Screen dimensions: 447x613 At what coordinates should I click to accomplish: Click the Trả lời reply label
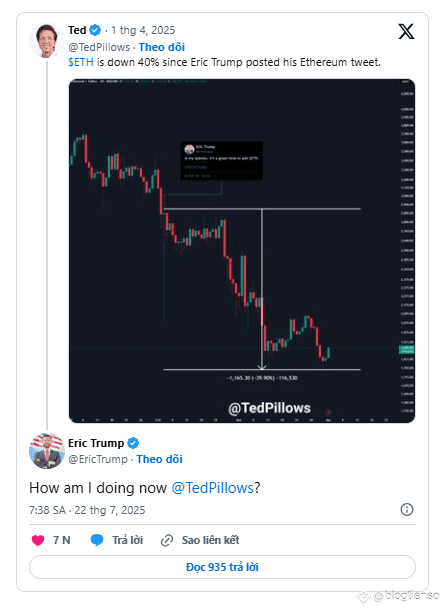pos(127,540)
